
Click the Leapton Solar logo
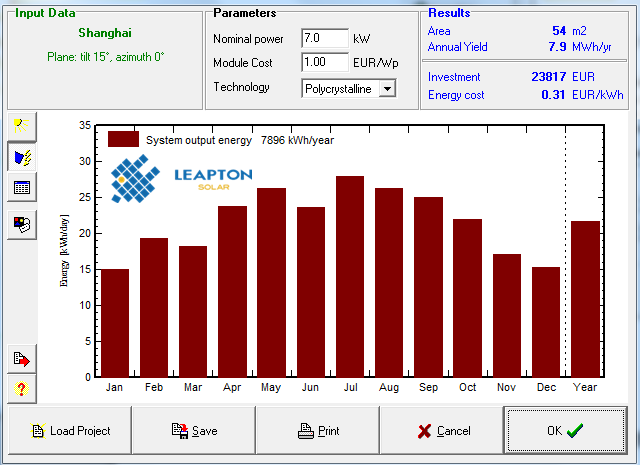[181, 180]
